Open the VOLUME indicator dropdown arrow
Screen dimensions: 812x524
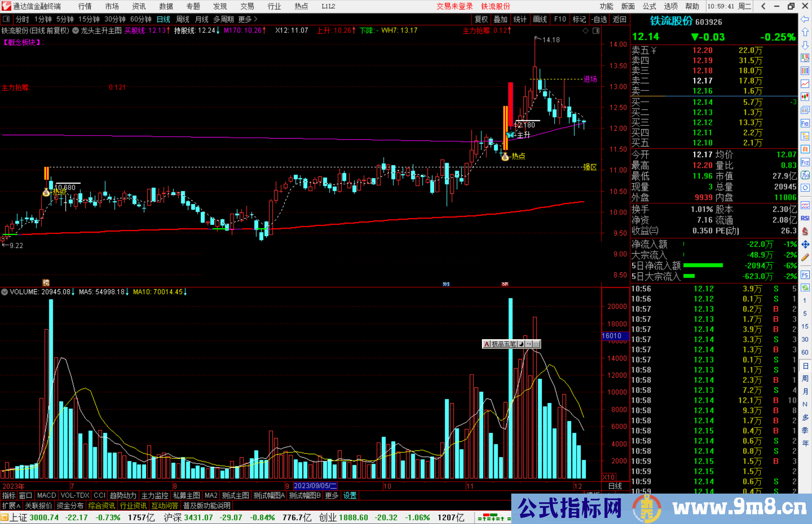click(x=5, y=292)
